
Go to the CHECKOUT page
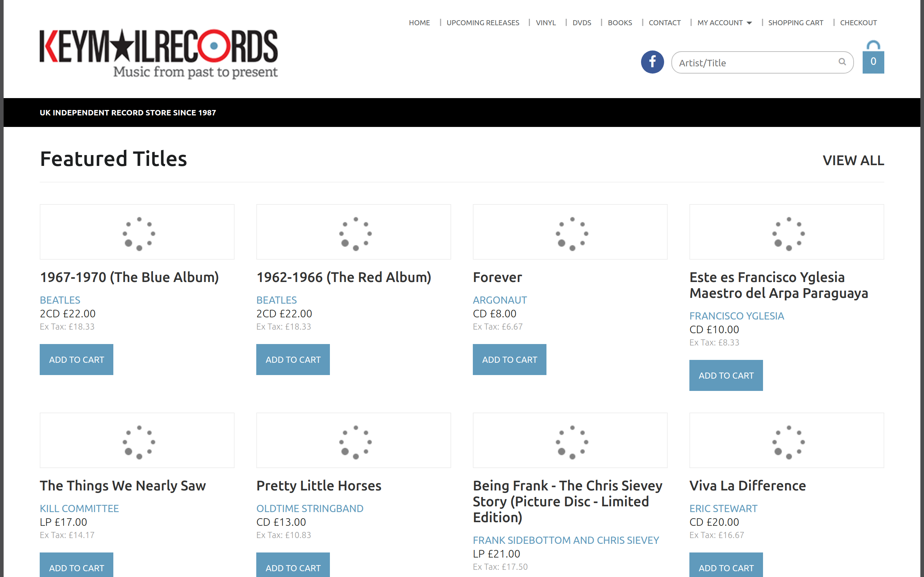(x=858, y=22)
